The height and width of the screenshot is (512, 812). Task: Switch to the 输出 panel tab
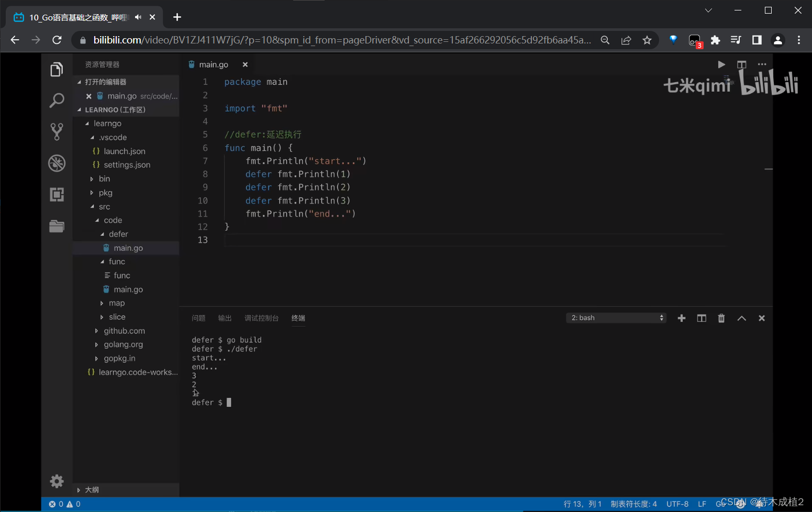[225, 318]
